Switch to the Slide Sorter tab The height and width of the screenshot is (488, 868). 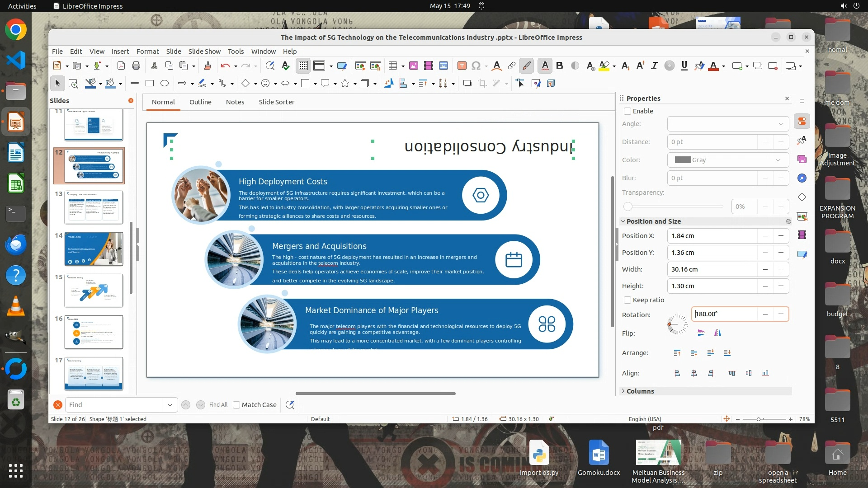(276, 102)
